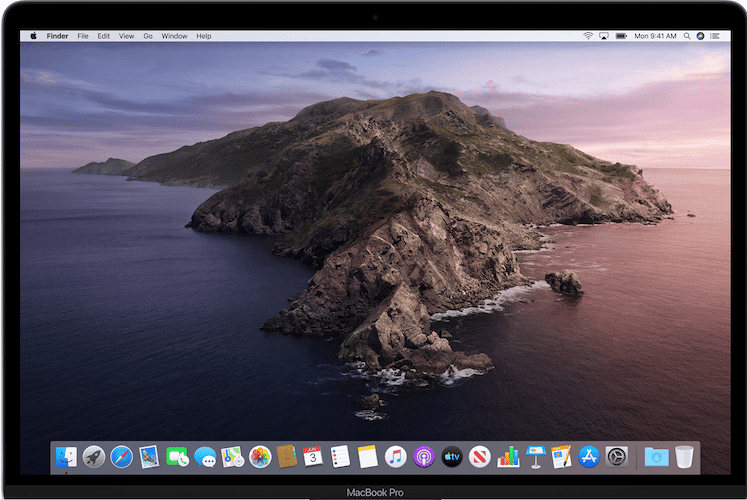Open the Calendar app icon
Image resolution: width=747 pixels, height=500 pixels.
click(x=313, y=457)
